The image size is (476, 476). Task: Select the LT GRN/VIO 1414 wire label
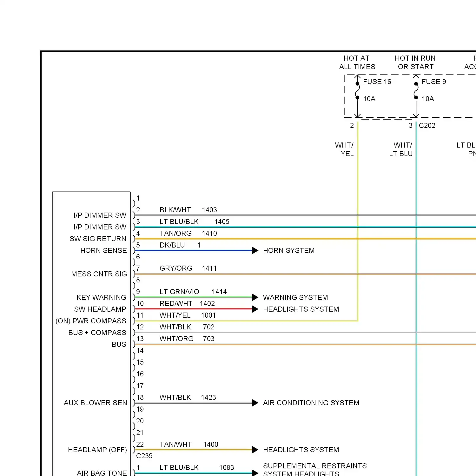coord(193,292)
